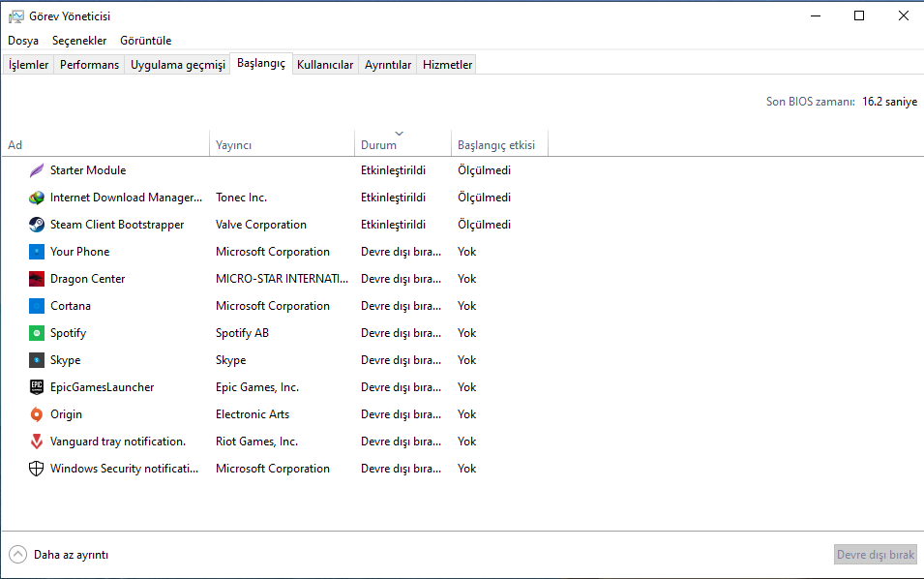Viewport: 924px width, 579px height.
Task: Click the Valve Corporation publisher cell
Action: point(261,225)
